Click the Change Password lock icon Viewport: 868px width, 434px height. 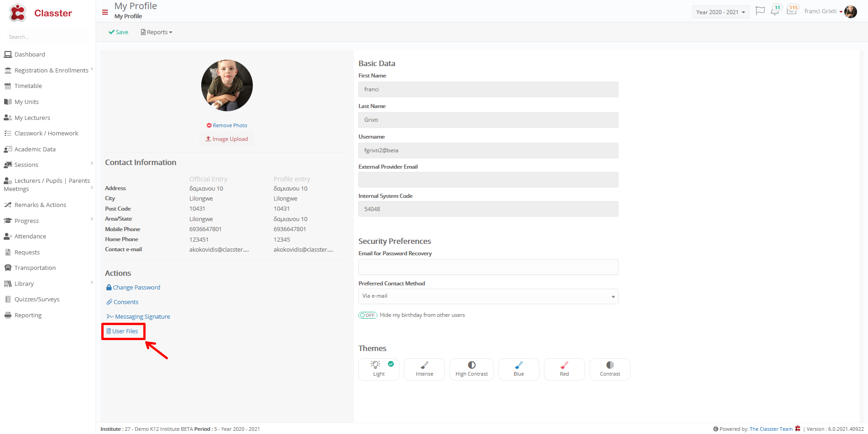109,287
